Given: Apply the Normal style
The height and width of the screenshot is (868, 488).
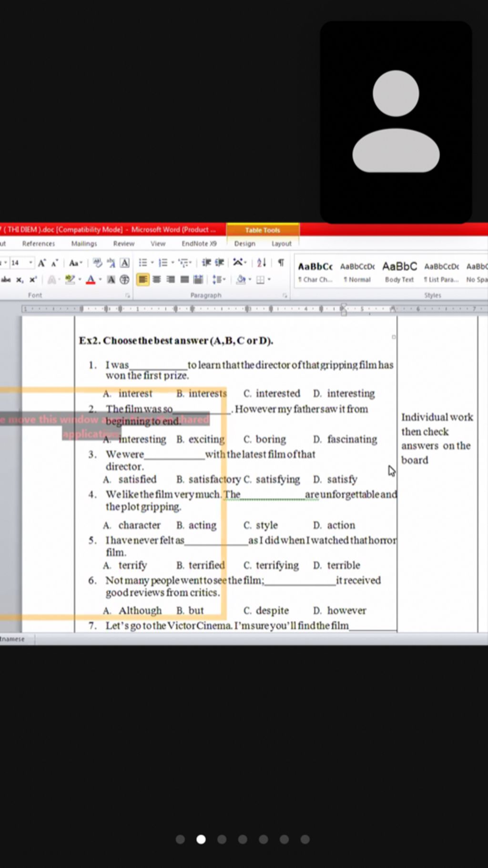Looking at the screenshot, I should [x=357, y=272].
